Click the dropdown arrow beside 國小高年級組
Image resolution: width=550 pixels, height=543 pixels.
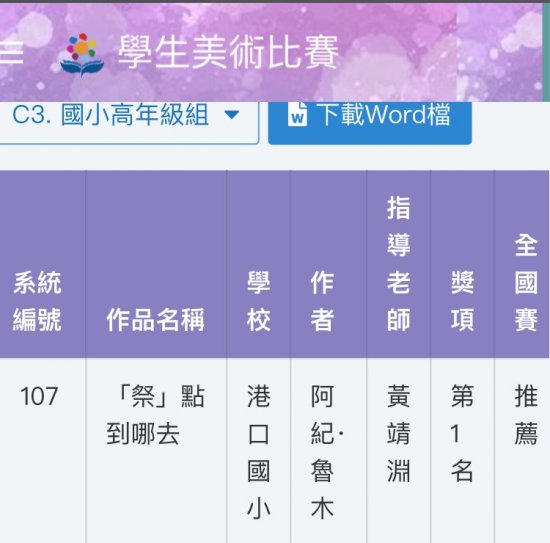pos(231,115)
